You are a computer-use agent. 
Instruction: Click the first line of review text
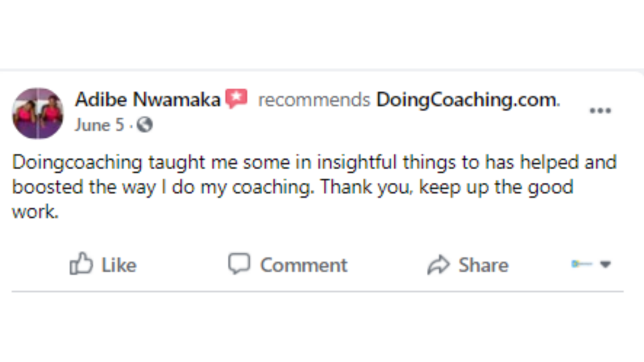pyautogui.click(x=314, y=163)
